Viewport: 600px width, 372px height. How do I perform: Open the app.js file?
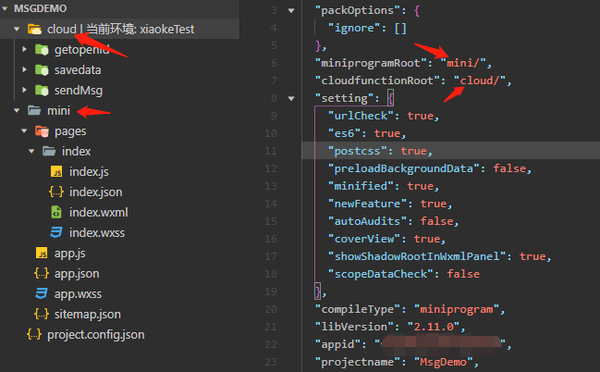pyautogui.click(x=70, y=254)
